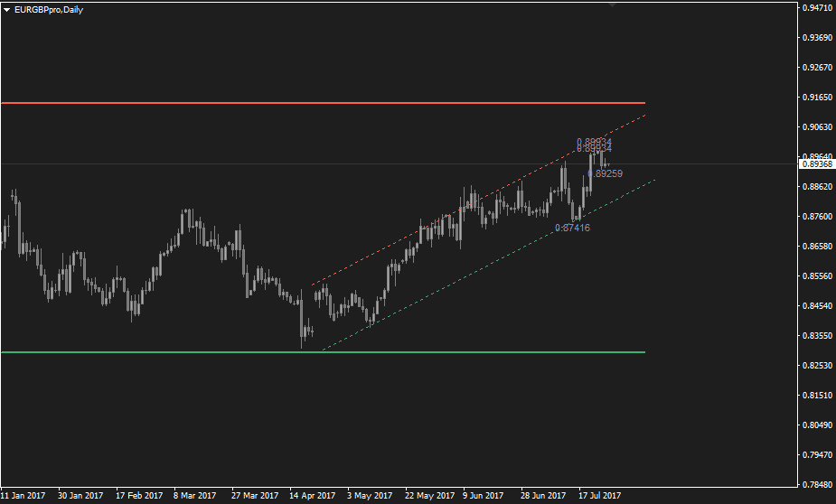Click the 0.83550 price scale value

tap(817, 336)
